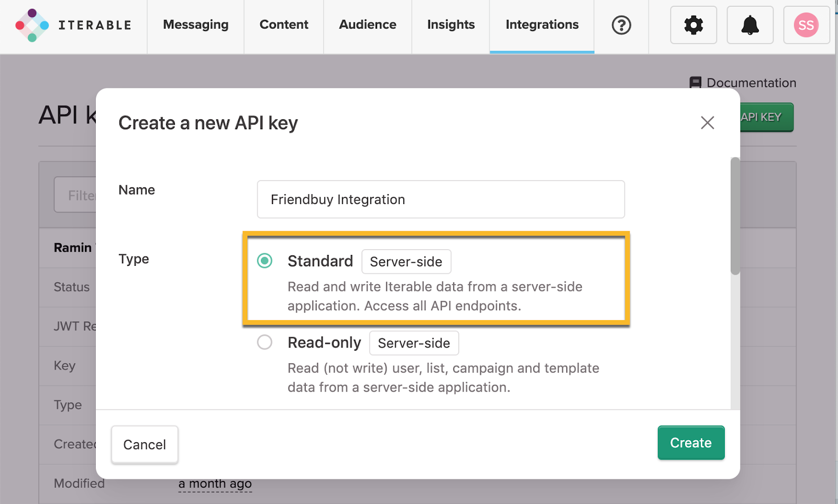Click the Cancel button
This screenshot has height=504, width=838.
tap(145, 445)
